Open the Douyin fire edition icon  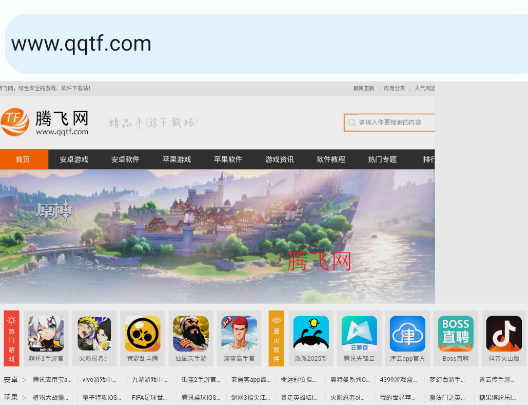(504, 334)
